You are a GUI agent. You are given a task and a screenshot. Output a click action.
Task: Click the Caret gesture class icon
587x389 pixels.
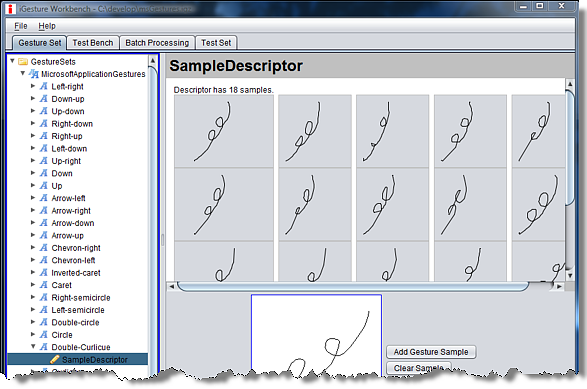coord(44,285)
